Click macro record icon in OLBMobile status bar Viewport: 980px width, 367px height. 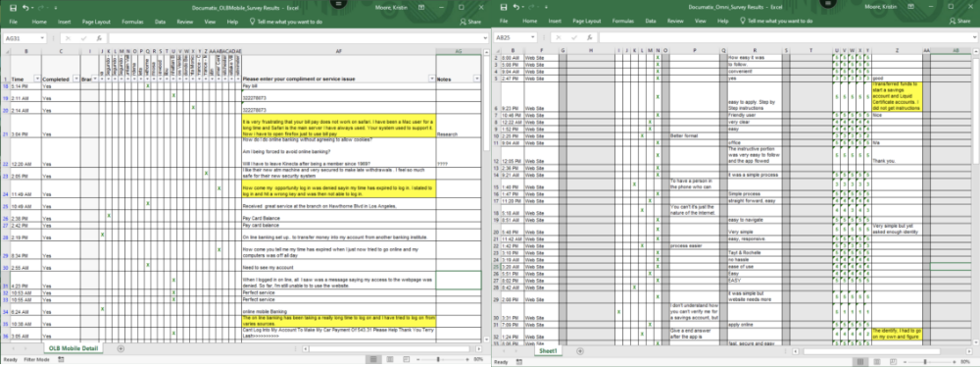(61, 359)
